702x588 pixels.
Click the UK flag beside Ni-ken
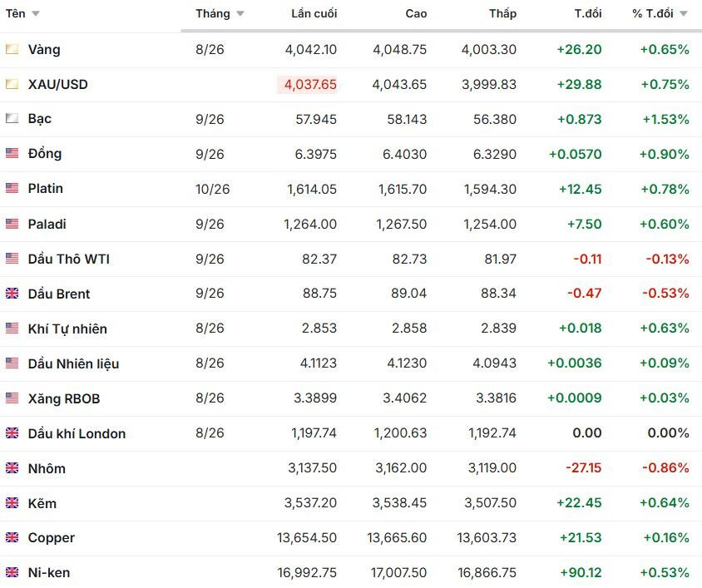pos(12,572)
